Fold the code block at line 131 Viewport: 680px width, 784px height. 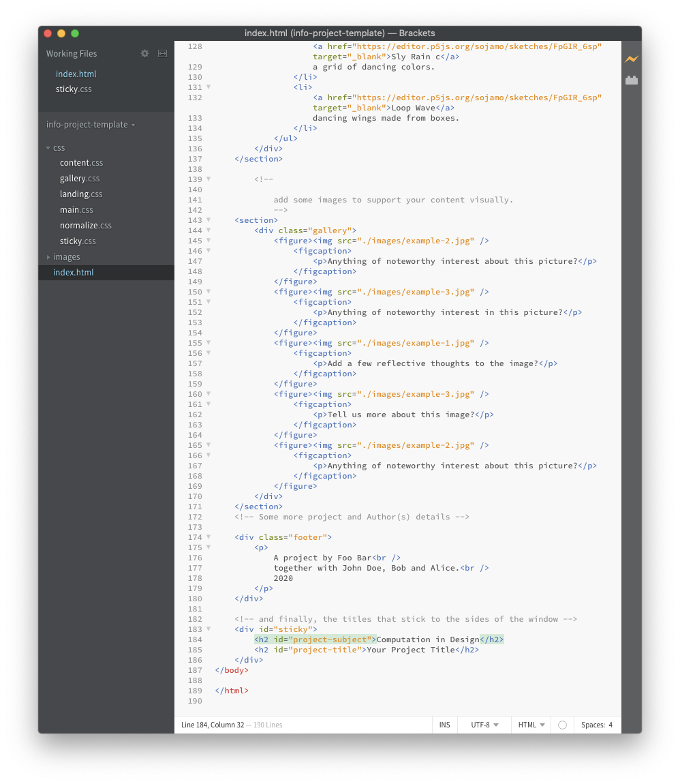[x=209, y=87]
